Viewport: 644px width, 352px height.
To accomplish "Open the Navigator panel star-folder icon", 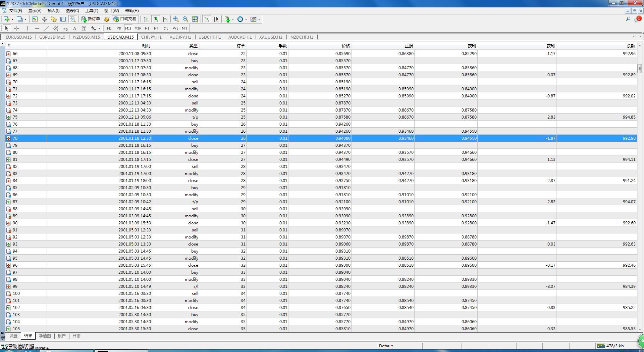I will (54, 19).
